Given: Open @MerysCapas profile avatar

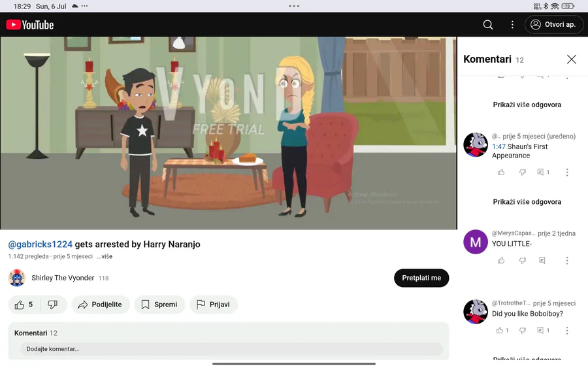Looking at the screenshot, I should coord(476,242).
